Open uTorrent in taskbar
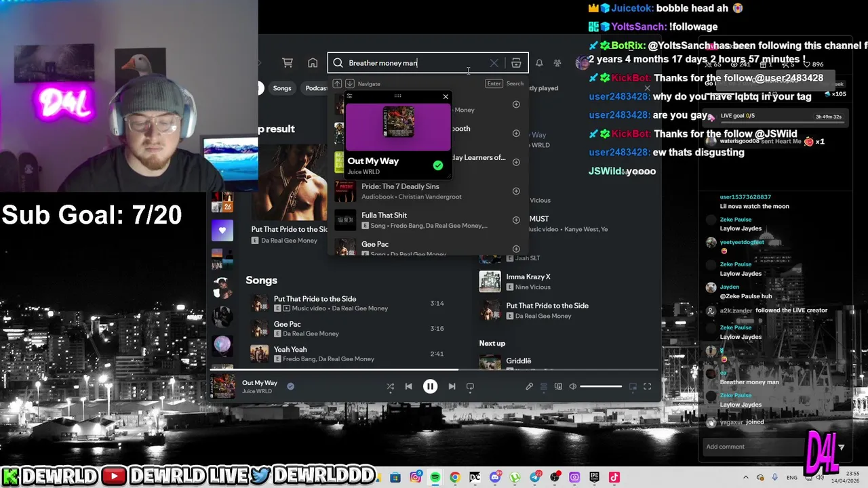Screen dimensions: 868x488 click(x=515, y=477)
